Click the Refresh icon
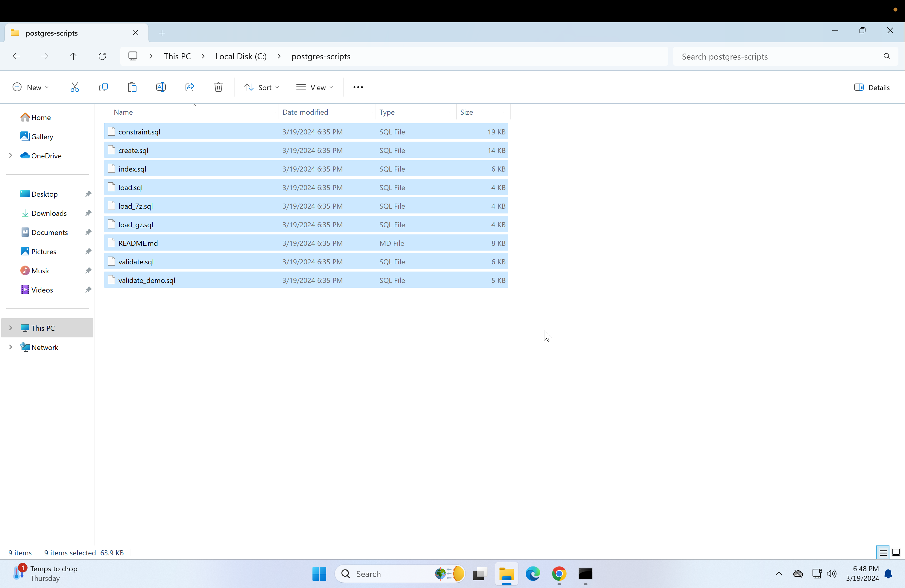The image size is (905, 588). coord(102,56)
